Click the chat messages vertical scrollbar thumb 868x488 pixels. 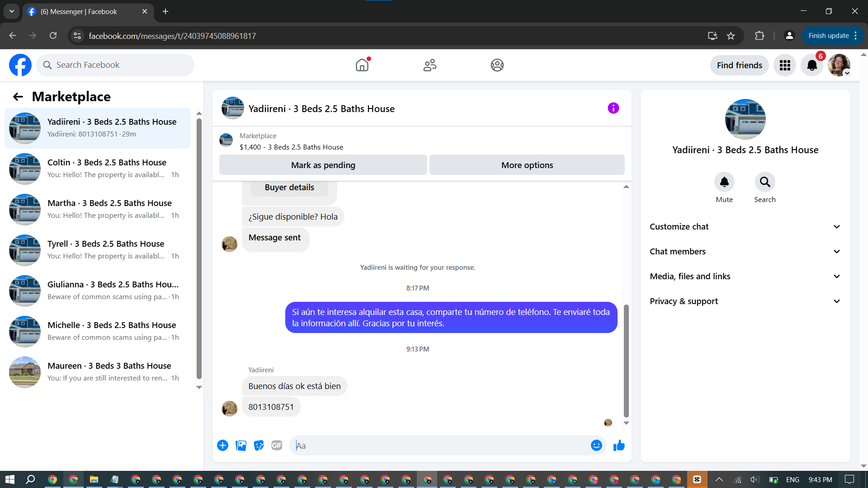[626, 361]
